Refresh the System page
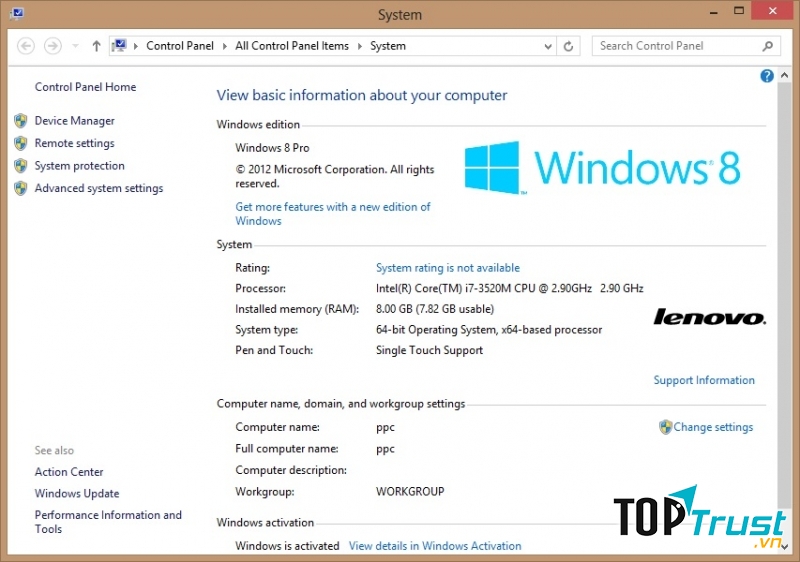This screenshot has width=800, height=562. 568,46
